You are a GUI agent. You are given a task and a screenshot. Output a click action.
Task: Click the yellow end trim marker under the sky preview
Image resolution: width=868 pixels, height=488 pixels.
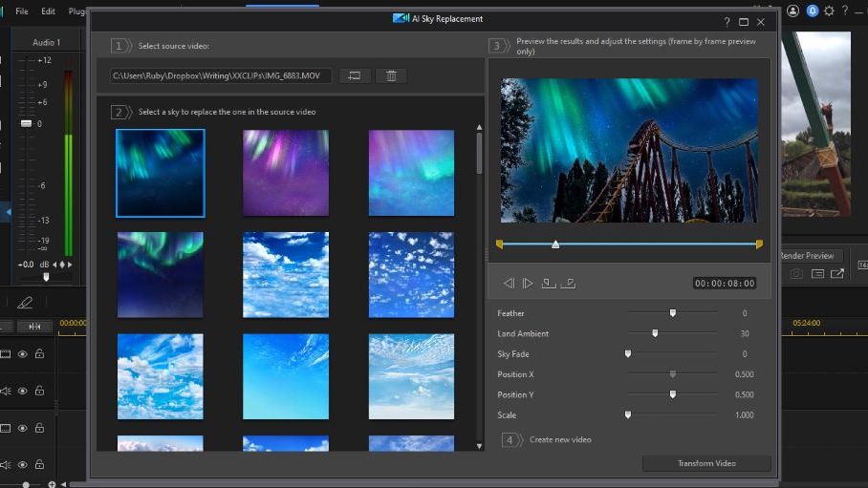pos(759,244)
